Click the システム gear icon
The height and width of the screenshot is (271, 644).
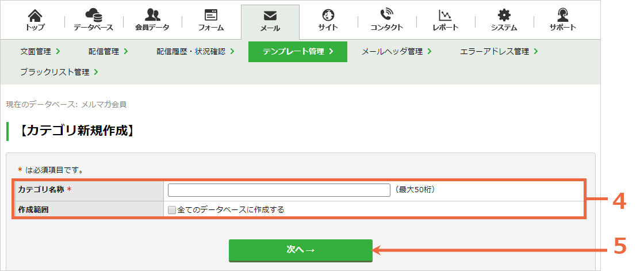click(504, 16)
